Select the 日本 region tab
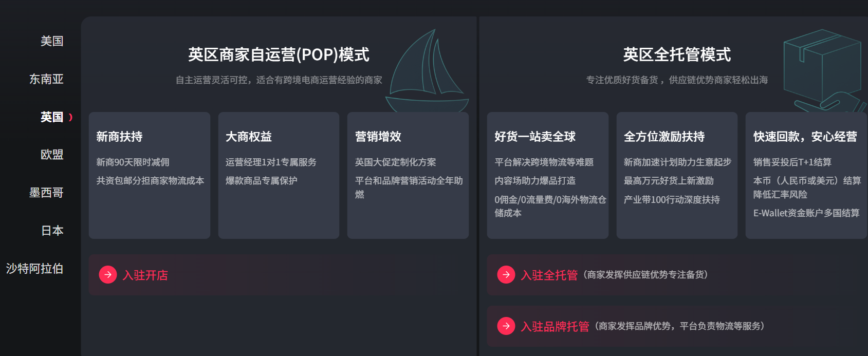868x356 pixels. click(52, 231)
